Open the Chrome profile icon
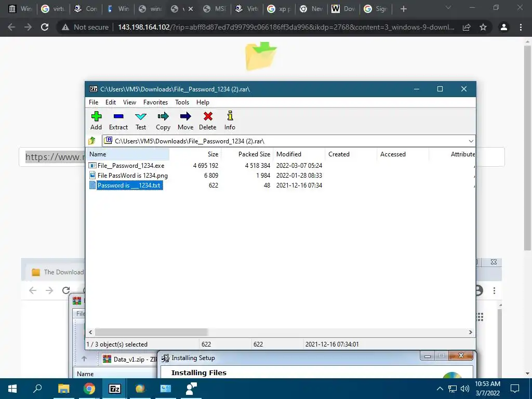The width and height of the screenshot is (532, 399). pyautogui.click(x=504, y=27)
